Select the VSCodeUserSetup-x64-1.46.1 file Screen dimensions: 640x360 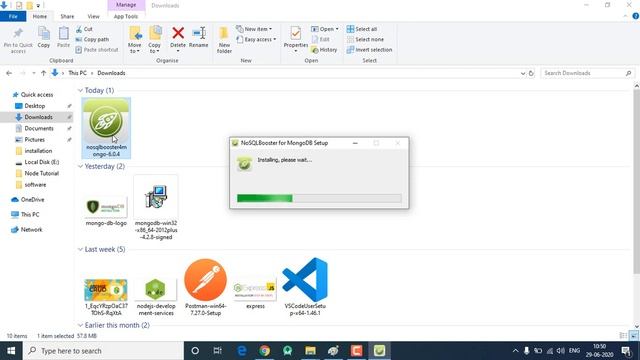click(x=305, y=287)
